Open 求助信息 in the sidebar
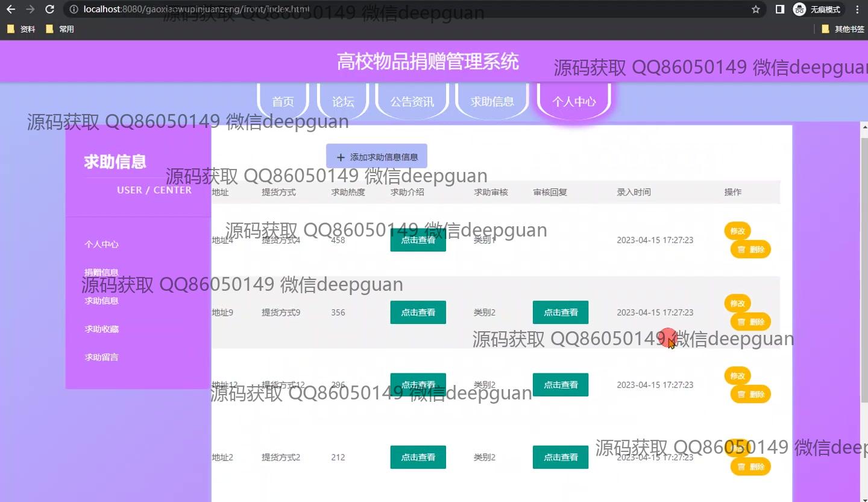Image resolution: width=868 pixels, height=502 pixels. (101, 300)
